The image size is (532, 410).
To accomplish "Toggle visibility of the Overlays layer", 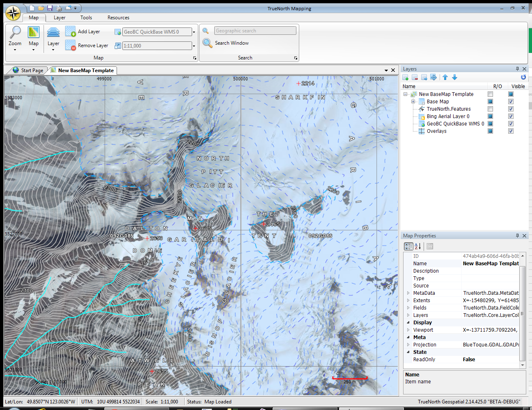I will 511,131.
